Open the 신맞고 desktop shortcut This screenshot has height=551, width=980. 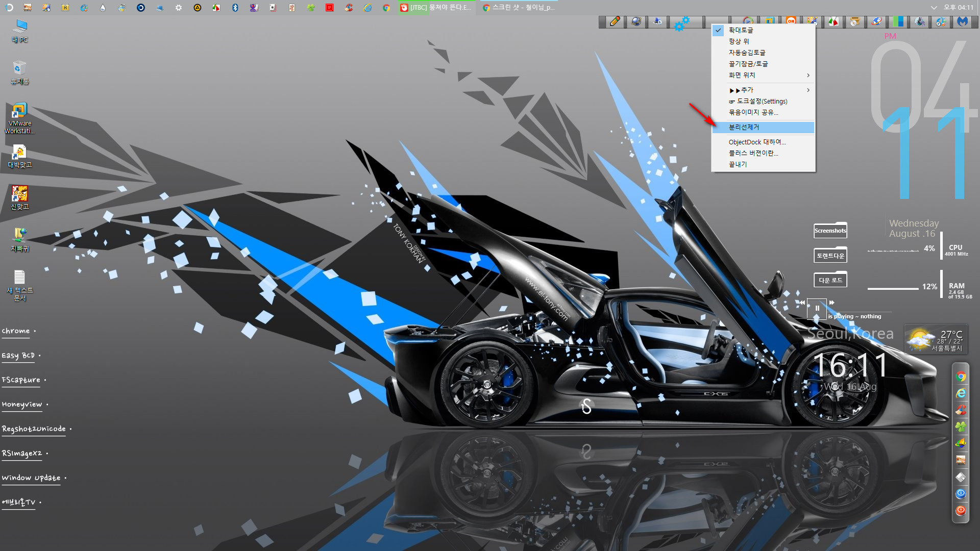point(20,197)
